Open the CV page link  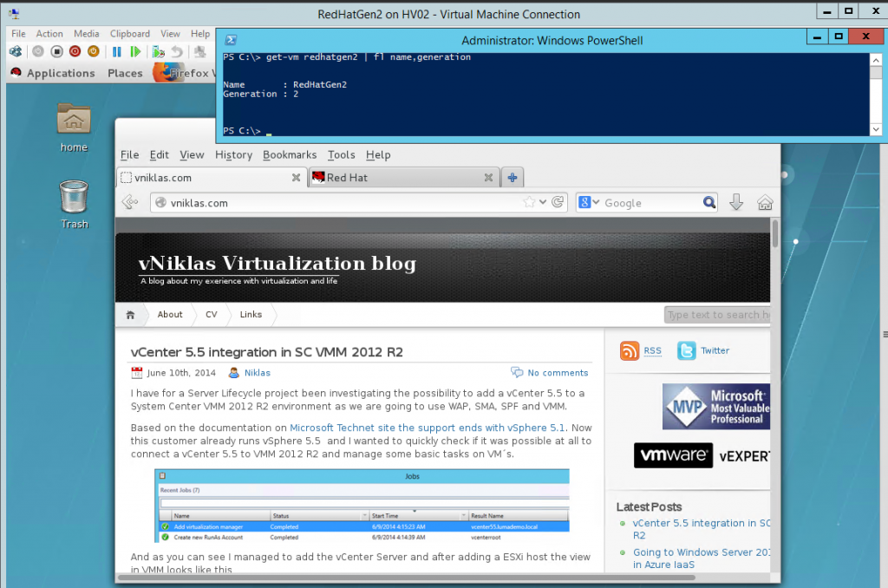(x=212, y=315)
